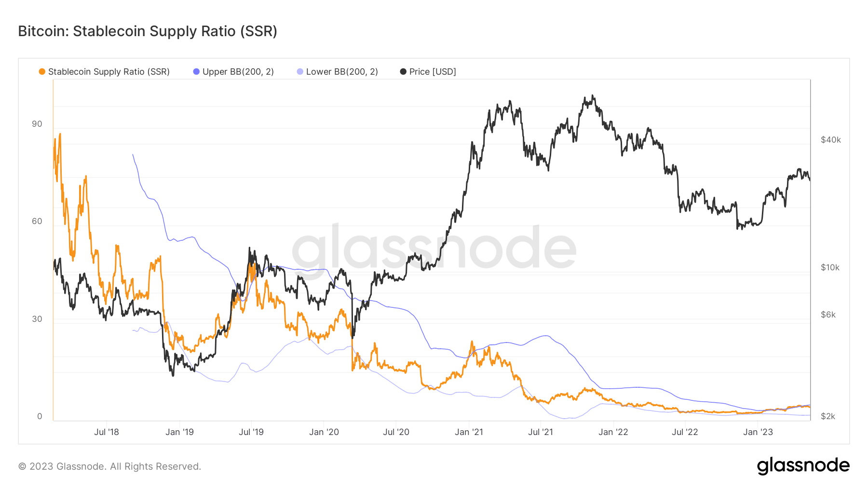This screenshot has height=488, width=868.
Task: Click the black Price legend dot
Action: point(403,72)
